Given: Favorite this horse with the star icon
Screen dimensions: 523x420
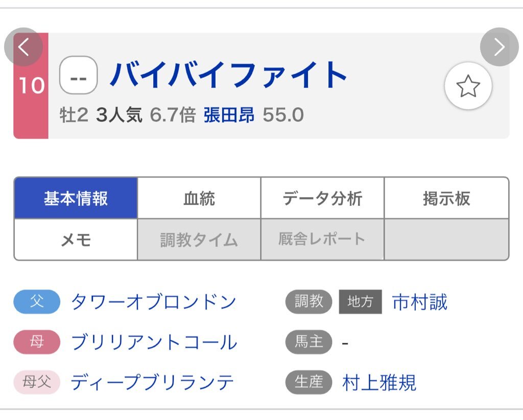Looking at the screenshot, I should [468, 87].
